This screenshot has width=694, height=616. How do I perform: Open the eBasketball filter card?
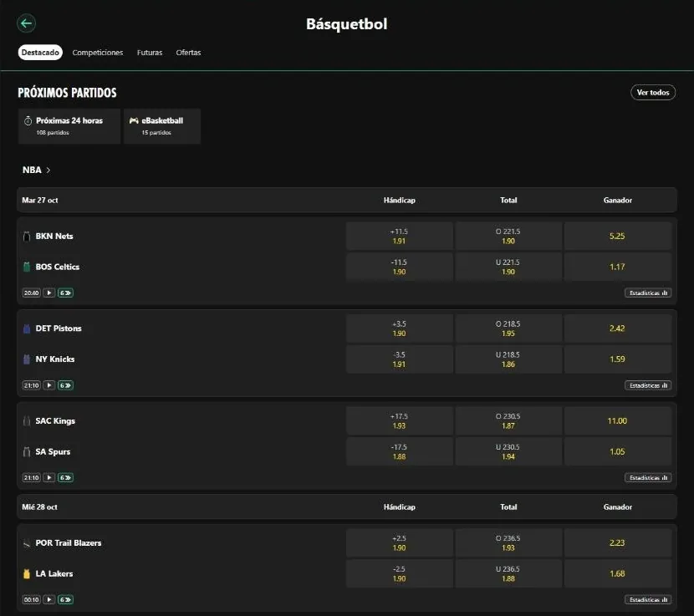162,126
